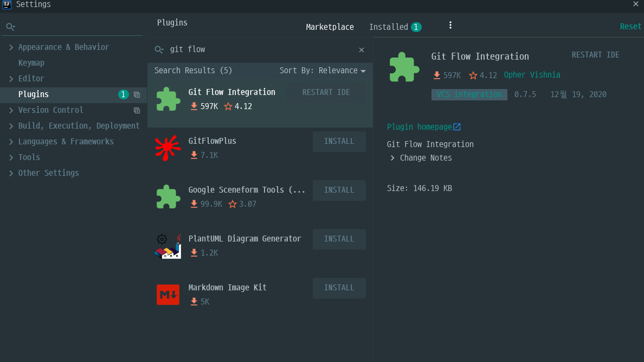Select the Markdown Image Kit plugin icon
644x362 pixels.
point(168,295)
